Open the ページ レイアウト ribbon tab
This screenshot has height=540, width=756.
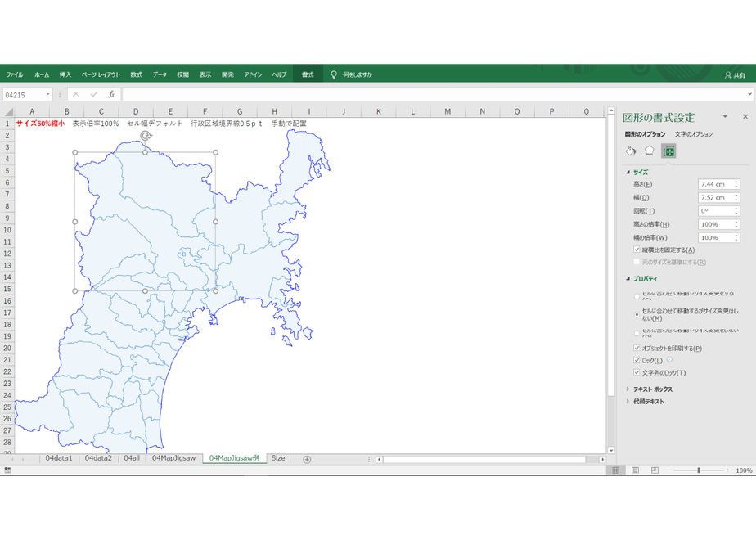[x=101, y=74]
